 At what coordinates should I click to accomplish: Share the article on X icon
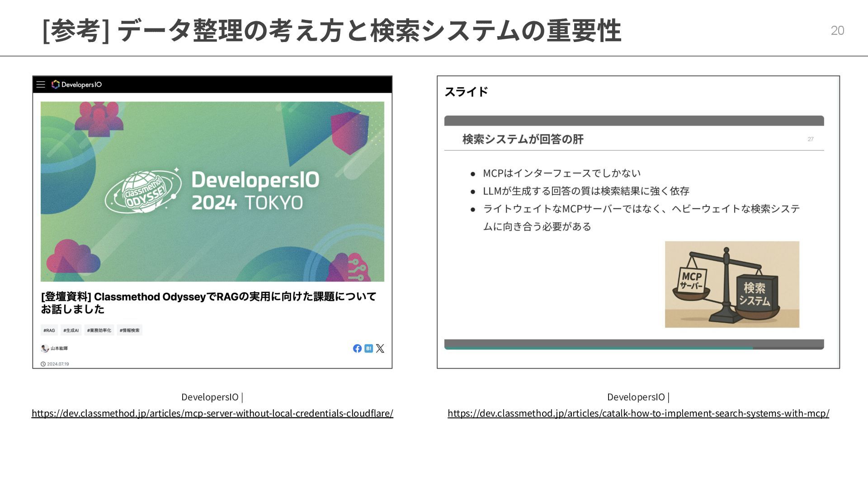click(380, 348)
